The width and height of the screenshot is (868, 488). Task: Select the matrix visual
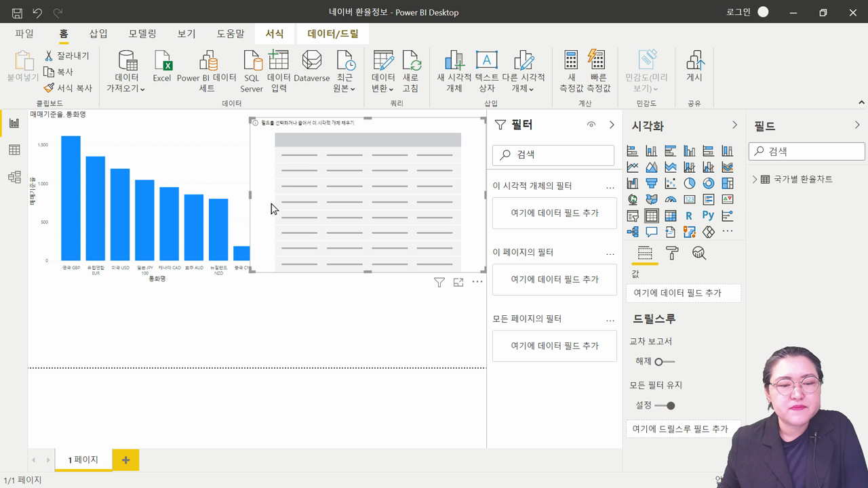[x=671, y=216]
